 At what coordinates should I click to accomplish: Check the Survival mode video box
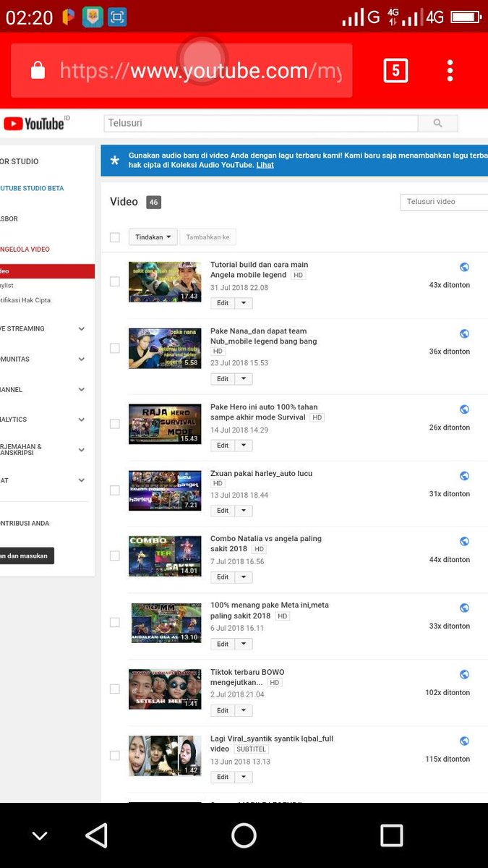[x=114, y=424]
